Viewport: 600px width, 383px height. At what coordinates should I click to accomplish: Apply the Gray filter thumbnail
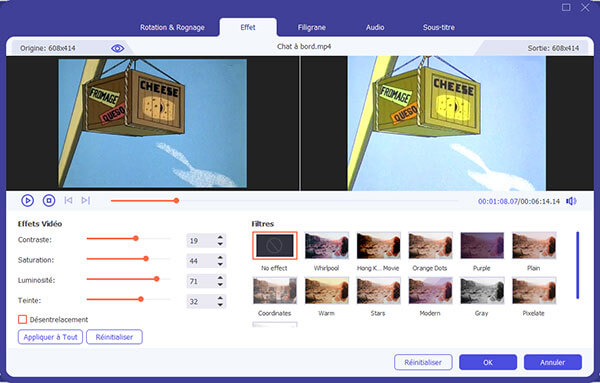(x=482, y=291)
